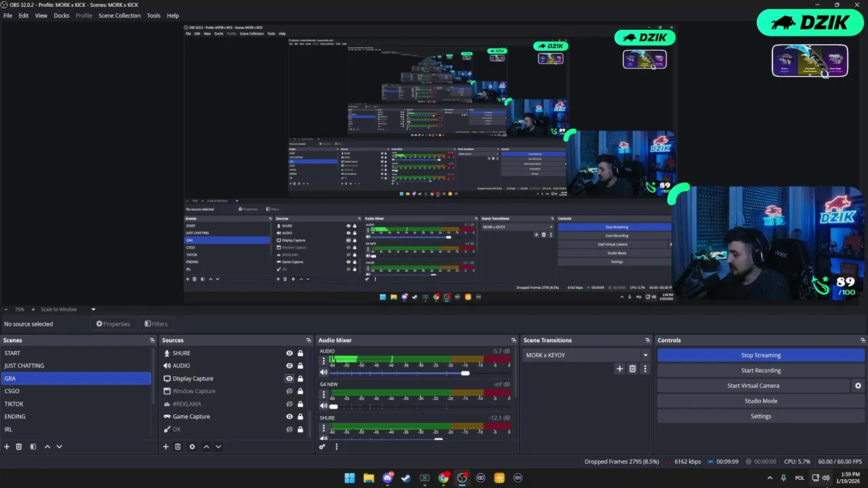The image size is (868, 488).
Task: Undock the Scene Transitions panel icon
Action: pos(648,340)
